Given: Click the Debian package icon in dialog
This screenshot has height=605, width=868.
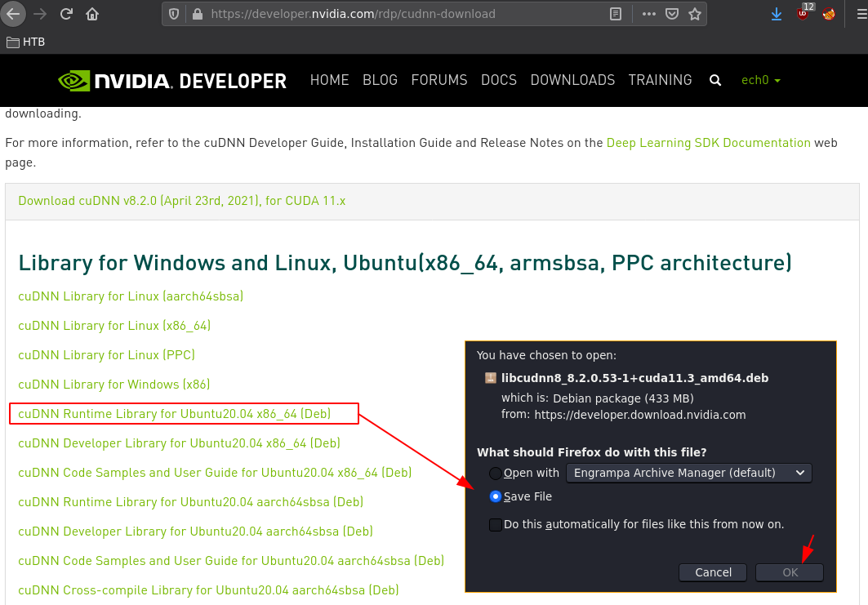Looking at the screenshot, I should [x=491, y=378].
